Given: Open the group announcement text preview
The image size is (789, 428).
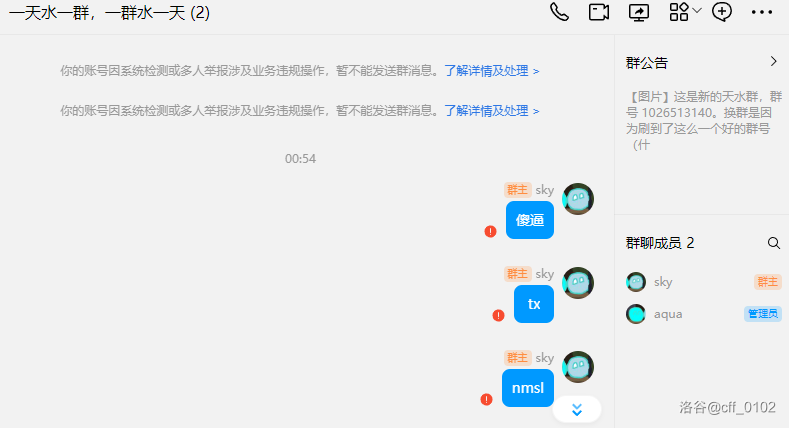Looking at the screenshot, I should [x=703, y=120].
